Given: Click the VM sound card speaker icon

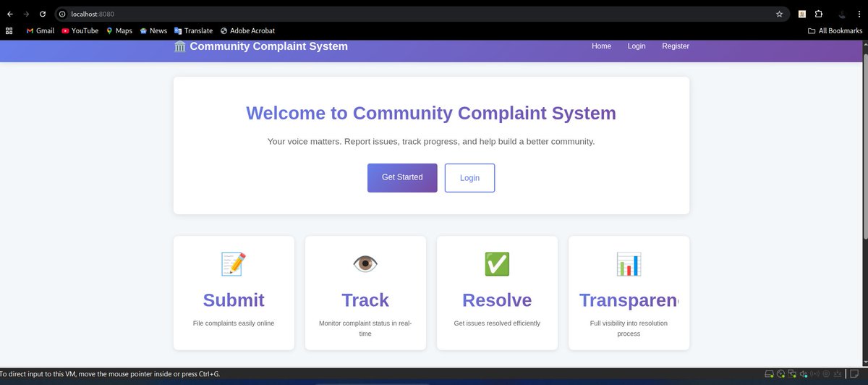Looking at the screenshot, I should pyautogui.click(x=804, y=375).
